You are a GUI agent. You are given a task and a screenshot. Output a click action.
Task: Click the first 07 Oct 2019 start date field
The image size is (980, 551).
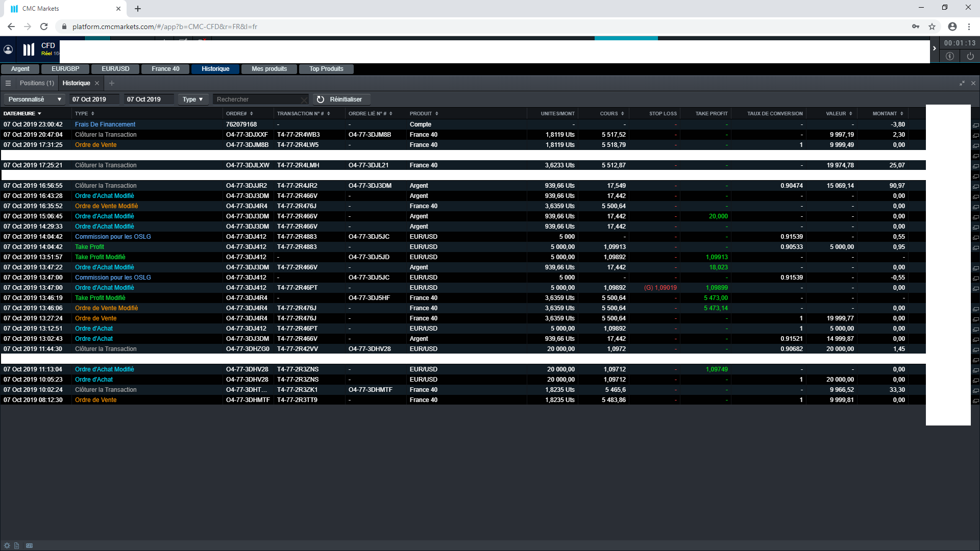click(x=95, y=99)
